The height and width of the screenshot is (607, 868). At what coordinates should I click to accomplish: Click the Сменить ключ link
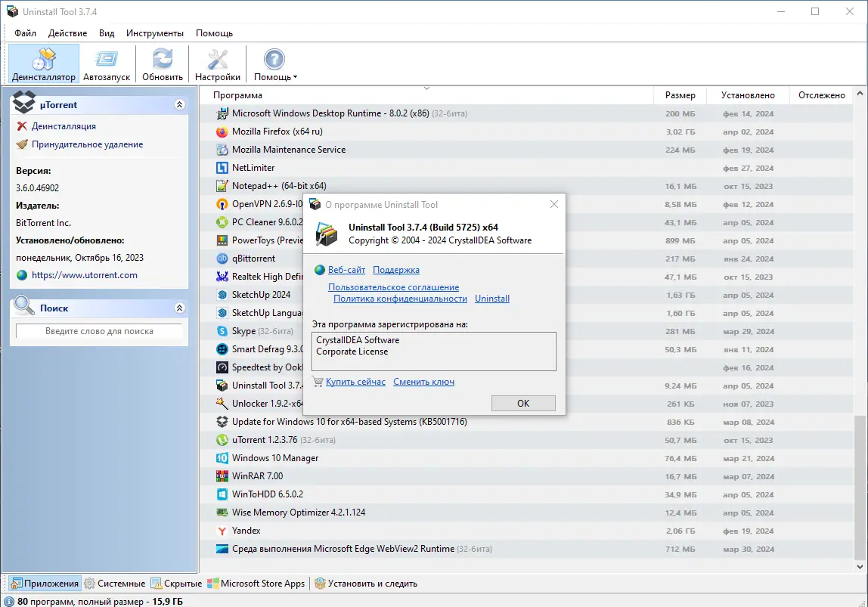click(x=423, y=382)
